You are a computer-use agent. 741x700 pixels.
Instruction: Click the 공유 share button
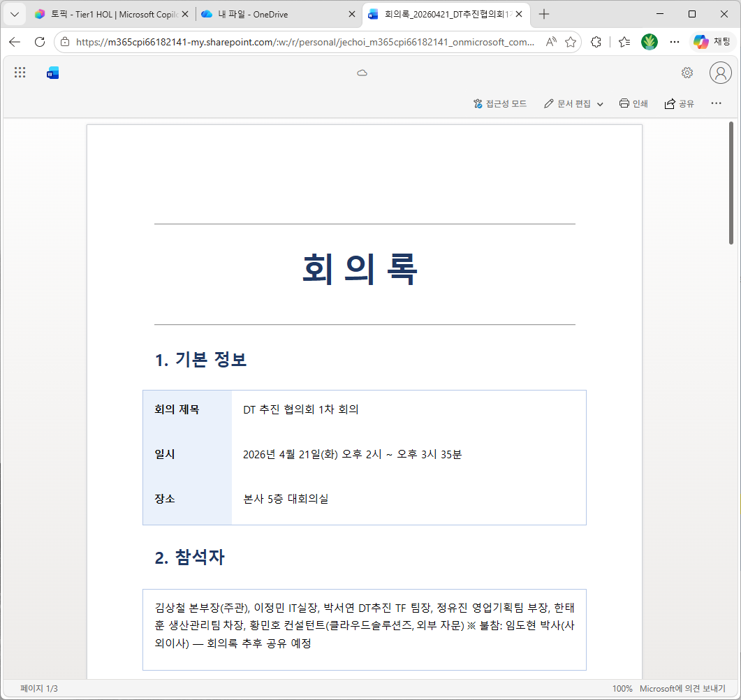click(x=679, y=103)
